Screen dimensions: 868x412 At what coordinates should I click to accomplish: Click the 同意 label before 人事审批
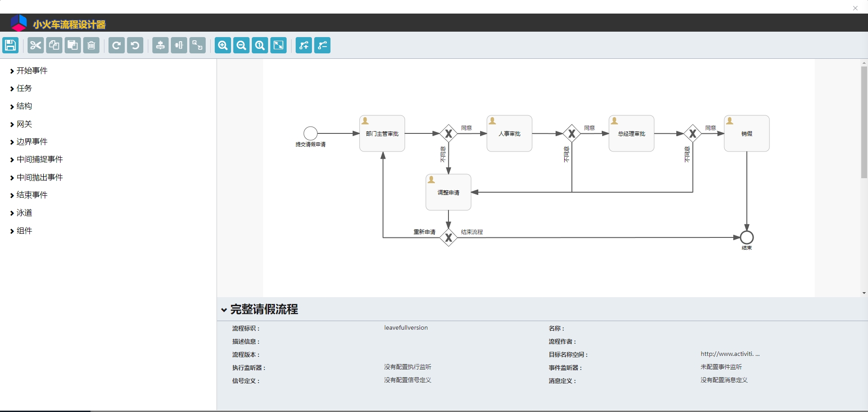(x=467, y=128)
